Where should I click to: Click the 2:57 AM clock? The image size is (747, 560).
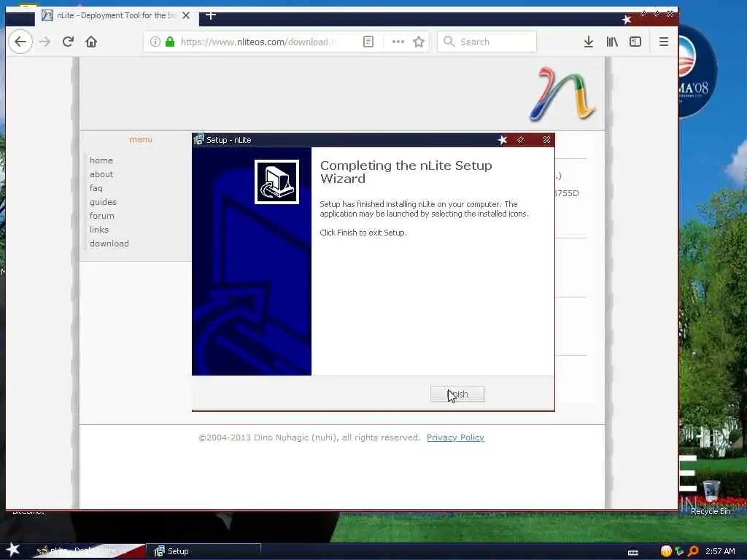(720, 551)
